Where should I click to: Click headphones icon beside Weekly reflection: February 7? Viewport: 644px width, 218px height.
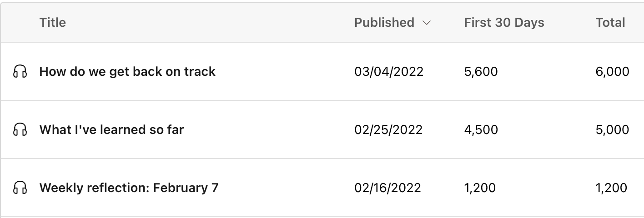[x=20, y=188]
